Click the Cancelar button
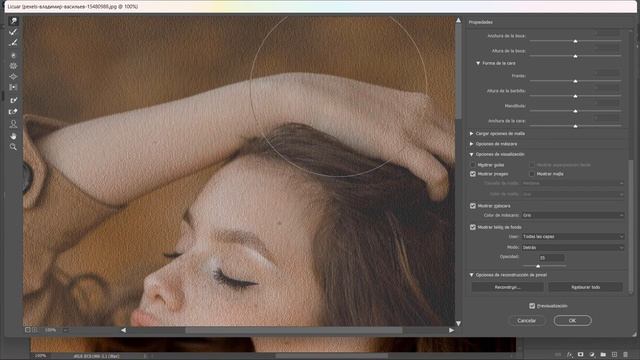 527,321
